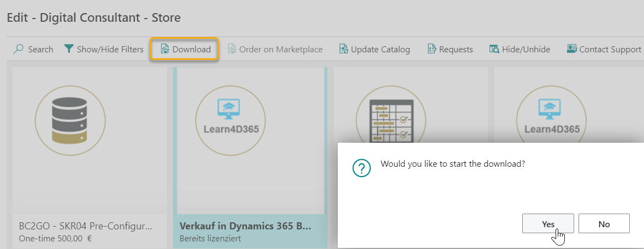Decline download with No button
The height and width of the screenshot is (249, 644).
[x=604, y=224]
